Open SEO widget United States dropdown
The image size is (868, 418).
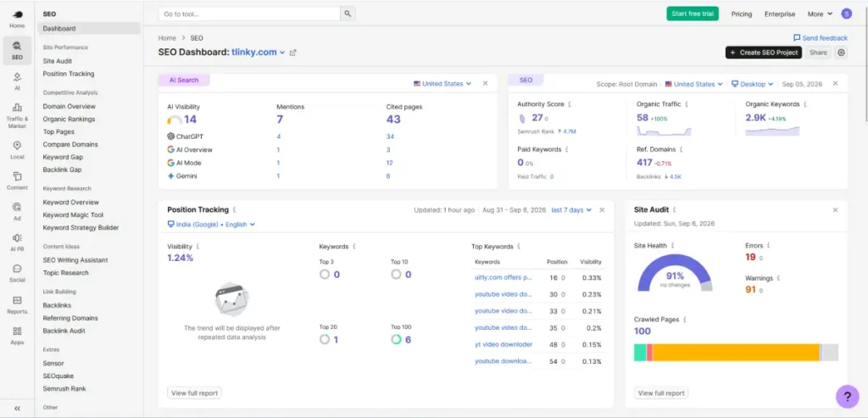[x=693, y=84]
